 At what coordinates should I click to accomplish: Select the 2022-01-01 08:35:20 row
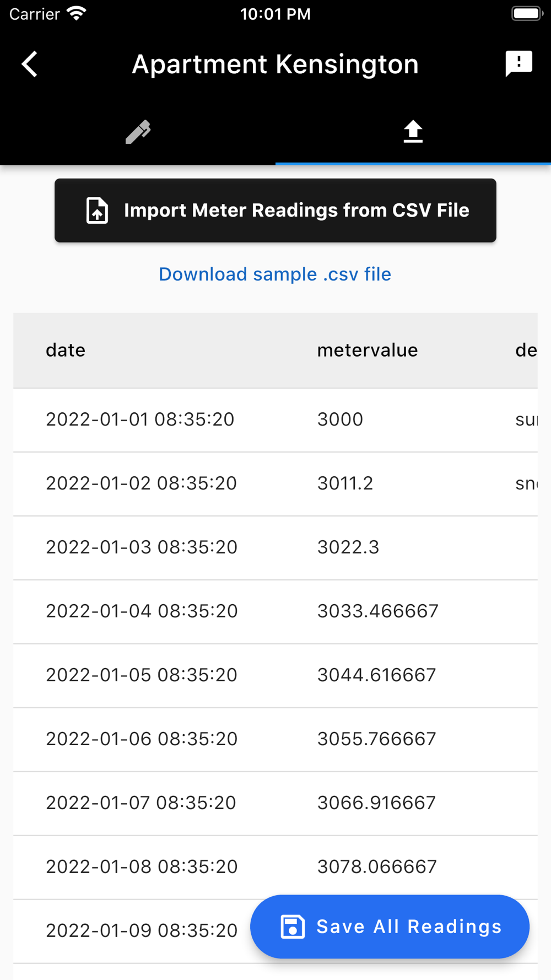pos(275,420)
